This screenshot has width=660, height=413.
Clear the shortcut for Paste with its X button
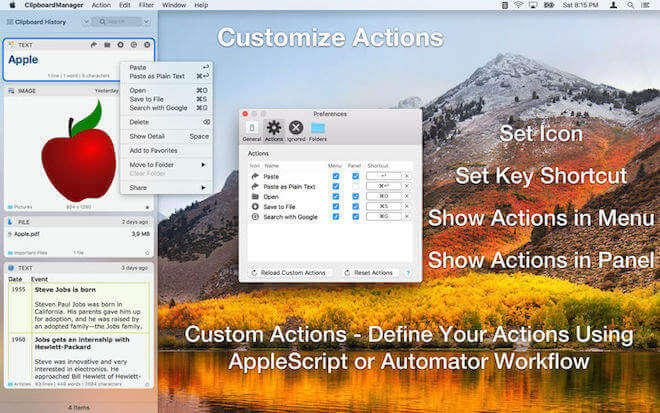[x=407, y=176]
